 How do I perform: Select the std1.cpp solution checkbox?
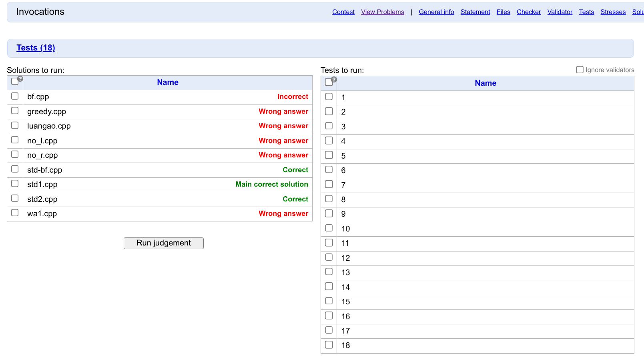click(15, 183)
